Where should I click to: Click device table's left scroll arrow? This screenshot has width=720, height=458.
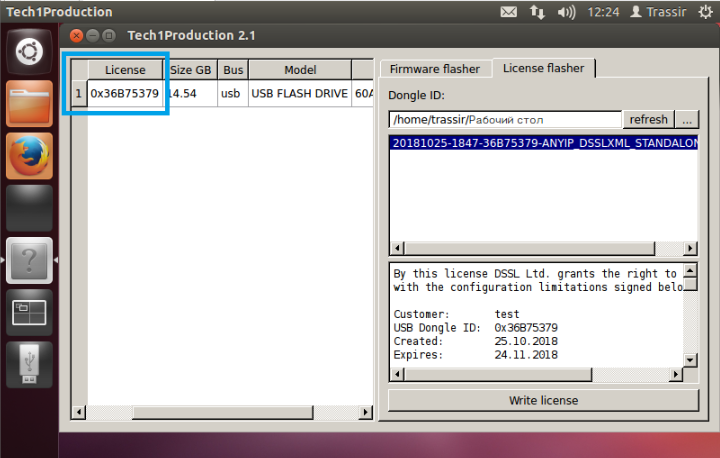(x=79, y=412)
